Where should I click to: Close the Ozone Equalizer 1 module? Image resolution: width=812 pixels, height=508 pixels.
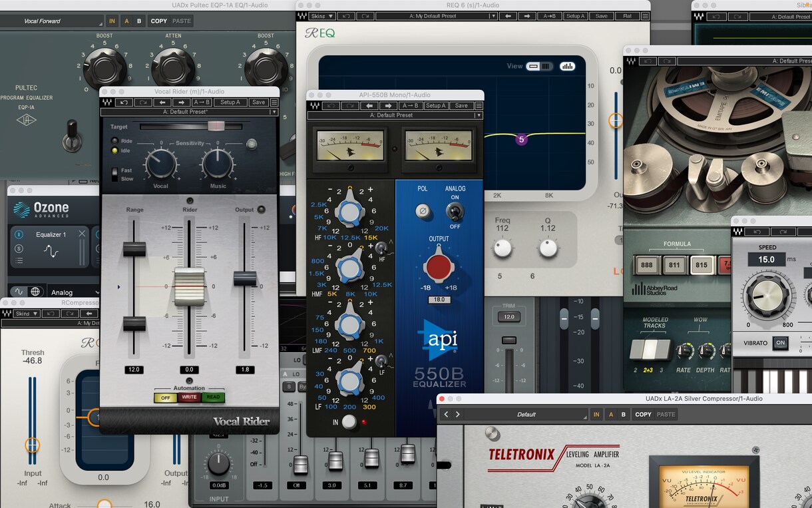point(82,234)
